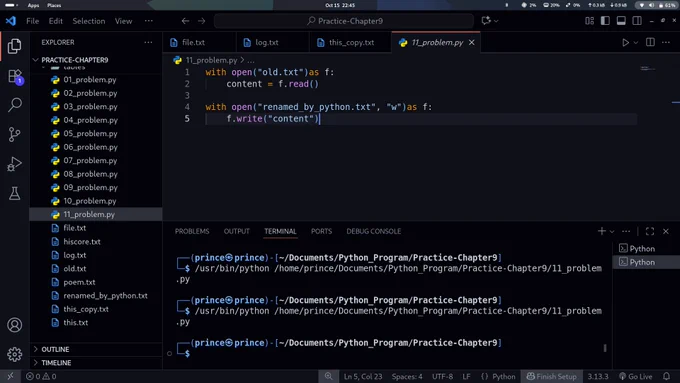Open the new terminal launch profile dropdown
This screenshot has width=680, height=383.
coord(612,232)
